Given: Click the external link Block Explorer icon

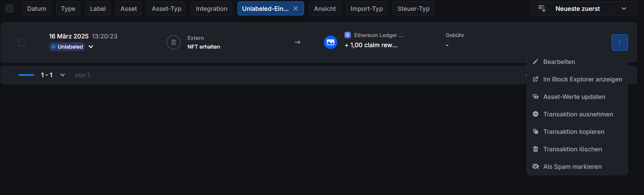Looking at the screenshot, I should pos(536,79).
